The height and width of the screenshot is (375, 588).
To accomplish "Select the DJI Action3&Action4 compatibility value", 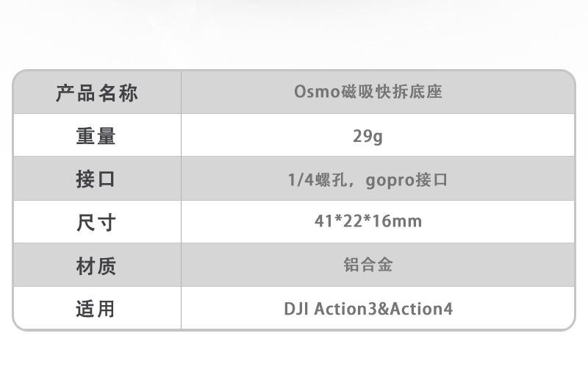I will 367,308.
